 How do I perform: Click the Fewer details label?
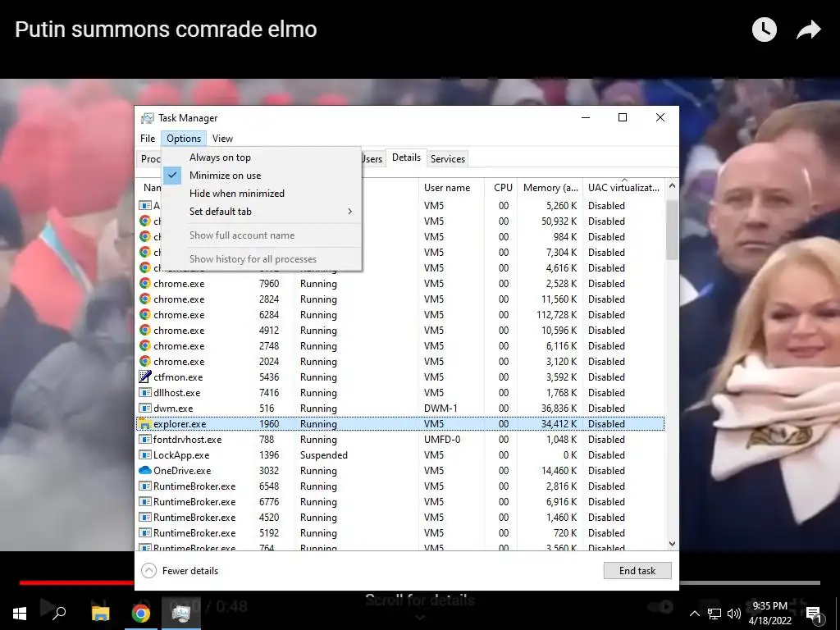coord(190,571)
